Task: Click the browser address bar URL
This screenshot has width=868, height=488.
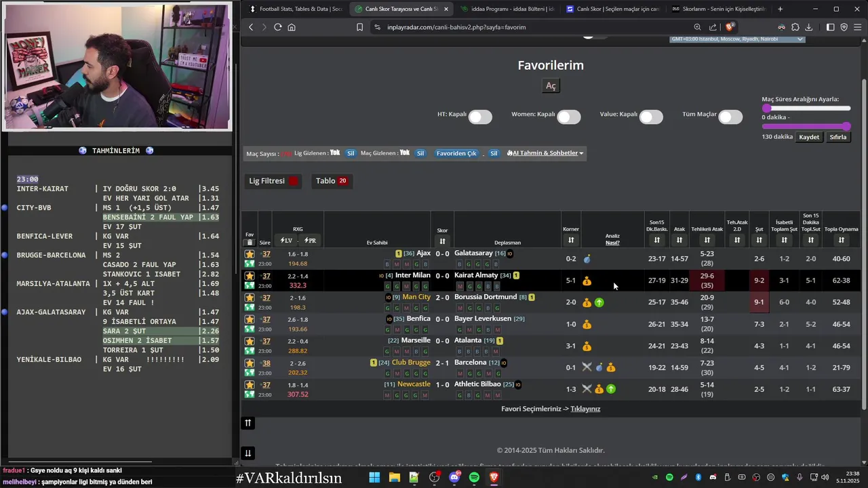Action: pyautogui.click(x=456, y=27)
